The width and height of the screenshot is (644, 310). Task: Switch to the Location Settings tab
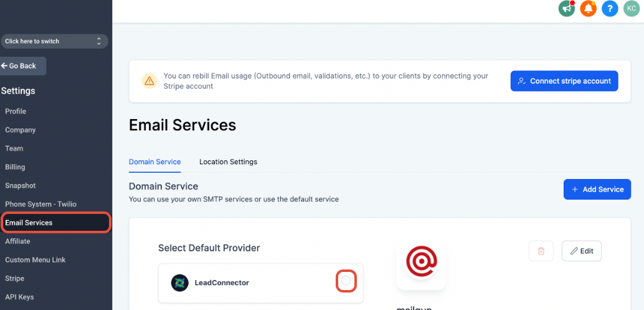229,162
